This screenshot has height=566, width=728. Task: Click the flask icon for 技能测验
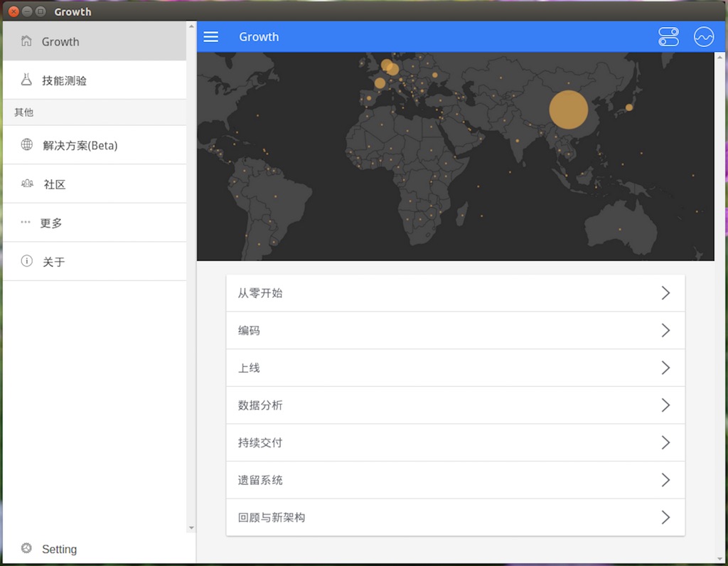coord(26,80)
